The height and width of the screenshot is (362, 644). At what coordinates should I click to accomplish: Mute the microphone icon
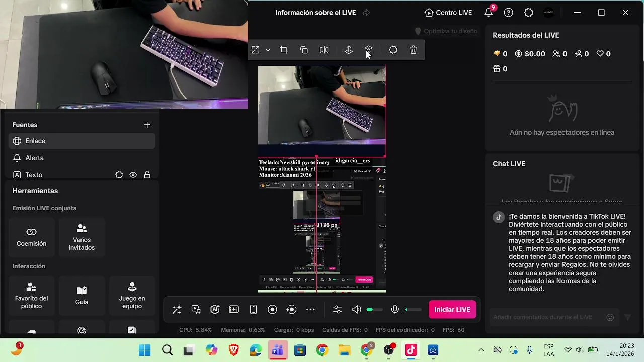click(x=395, y=309)
